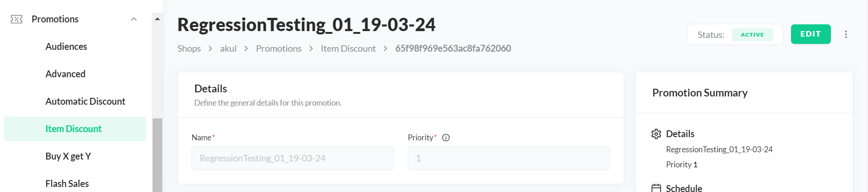The width and height of the screenshot is (868, 192).
Task: Click the sidebar scroll up arrow
Action: point(157,19)
